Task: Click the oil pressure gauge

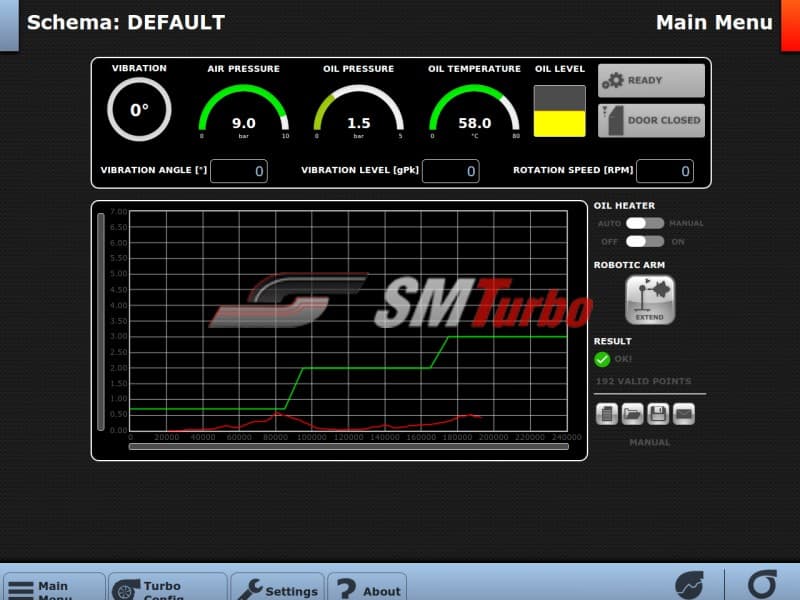Action: tap(359, 111)
